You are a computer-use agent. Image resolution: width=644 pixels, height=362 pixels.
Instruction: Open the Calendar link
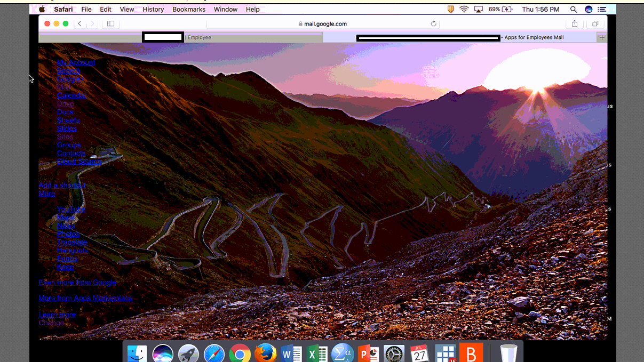coord(71,95)
